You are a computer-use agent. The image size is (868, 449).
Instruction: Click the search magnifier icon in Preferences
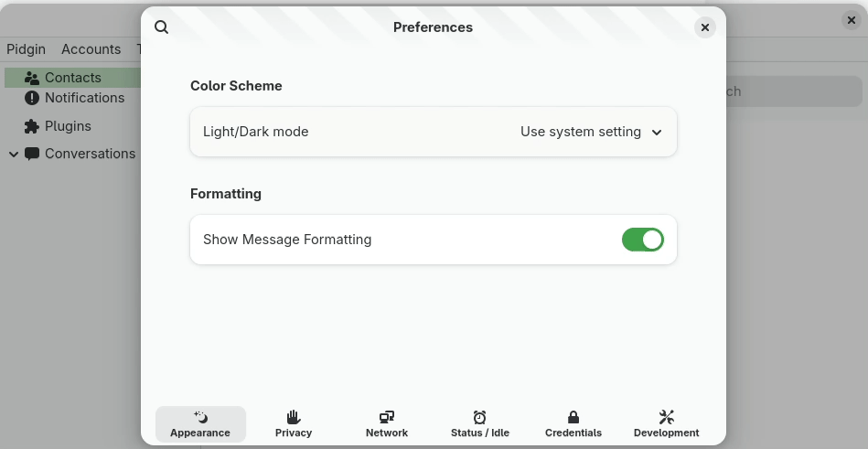162,27
